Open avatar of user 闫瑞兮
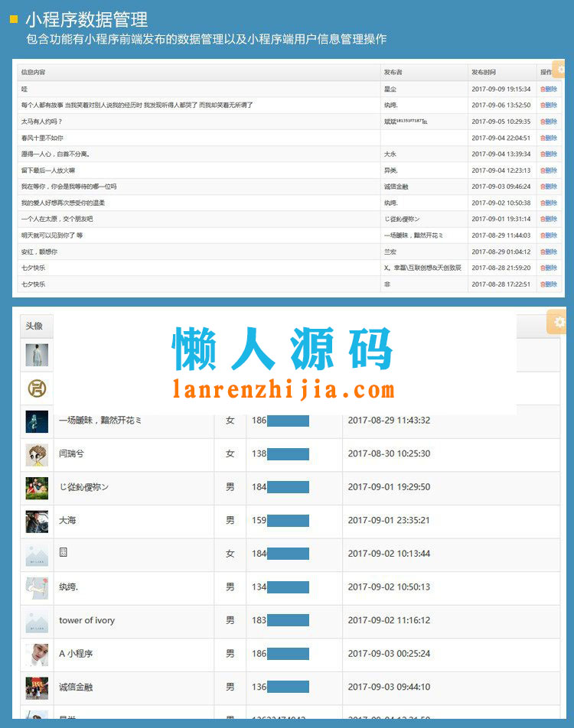 coord(37,455)
